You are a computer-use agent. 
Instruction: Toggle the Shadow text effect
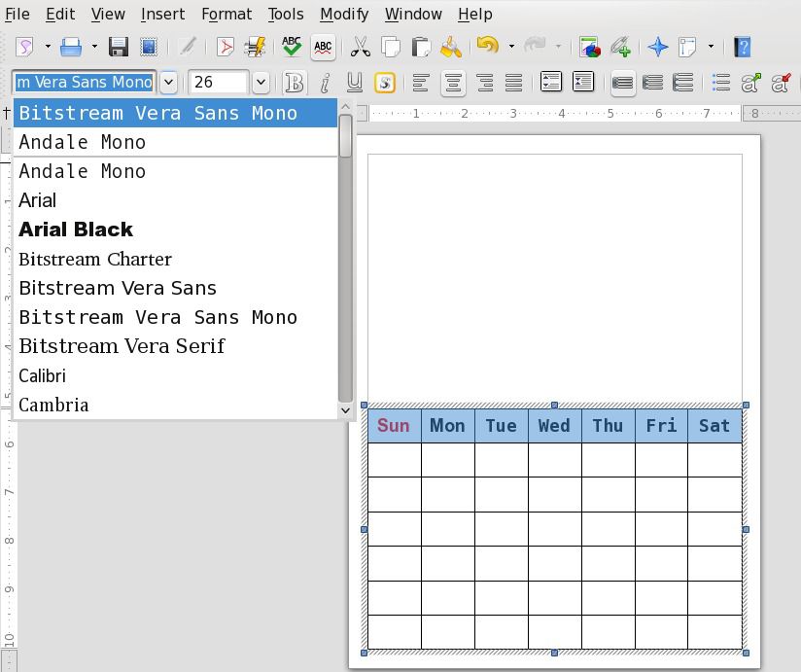click(385, 83)
